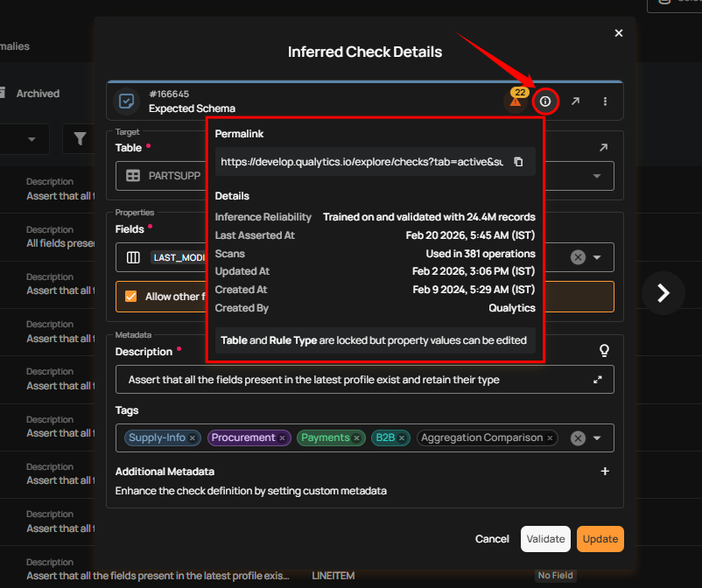Open the three-dot options menu
The height and width of the screenshot is (588, 702).
point(605,101)
